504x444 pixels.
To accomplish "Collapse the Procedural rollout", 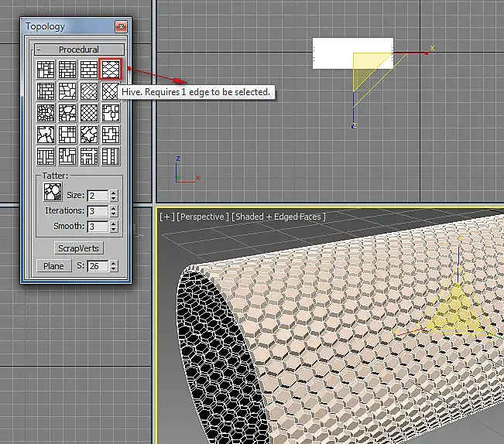I will (x=79, y=50).
